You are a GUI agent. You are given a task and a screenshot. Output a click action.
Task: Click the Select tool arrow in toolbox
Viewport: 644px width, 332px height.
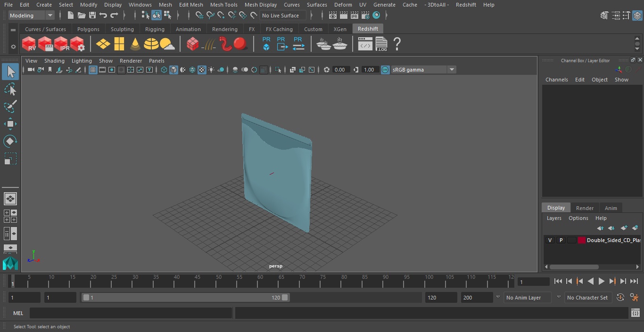[x=10, y=72]
